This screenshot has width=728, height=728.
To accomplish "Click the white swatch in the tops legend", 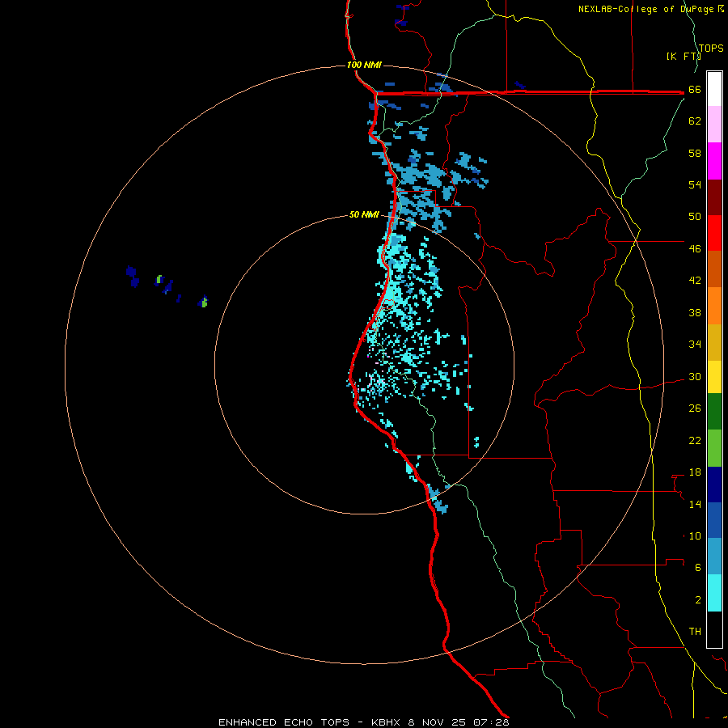I will (x=714, y=89).
